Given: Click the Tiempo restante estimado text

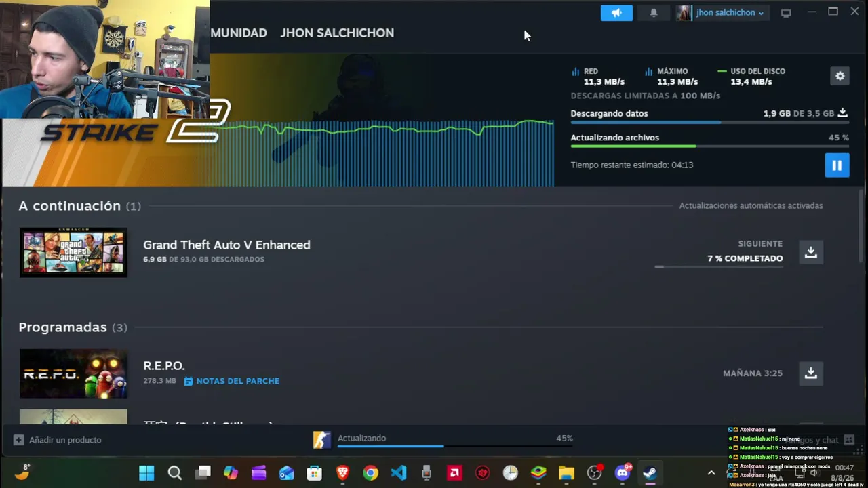Looking at the screenshot, I should coord(632,165).
